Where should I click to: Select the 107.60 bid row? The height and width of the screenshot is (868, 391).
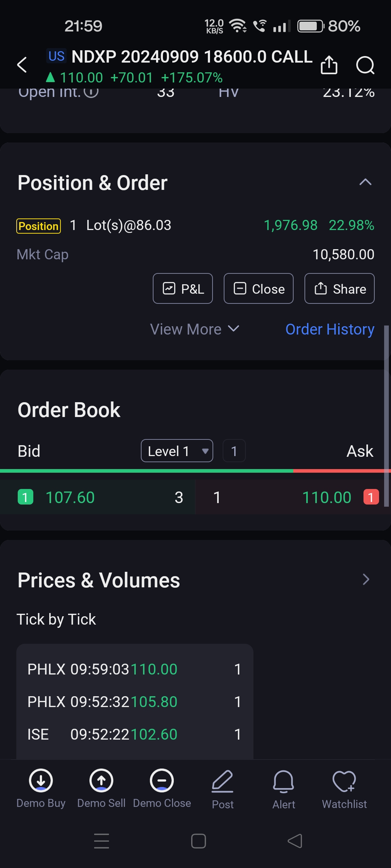[x=98, y=497]
